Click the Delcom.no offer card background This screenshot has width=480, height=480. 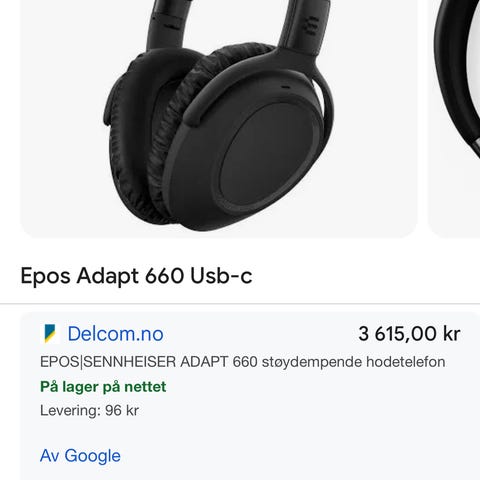(x=250, y=396)
